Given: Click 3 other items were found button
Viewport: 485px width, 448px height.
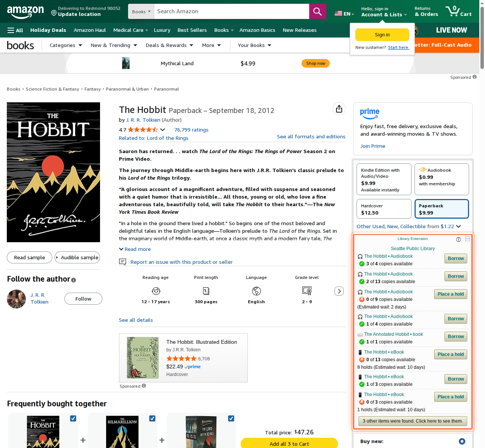Looking at the screenshot, I should [x=413, y=421].
